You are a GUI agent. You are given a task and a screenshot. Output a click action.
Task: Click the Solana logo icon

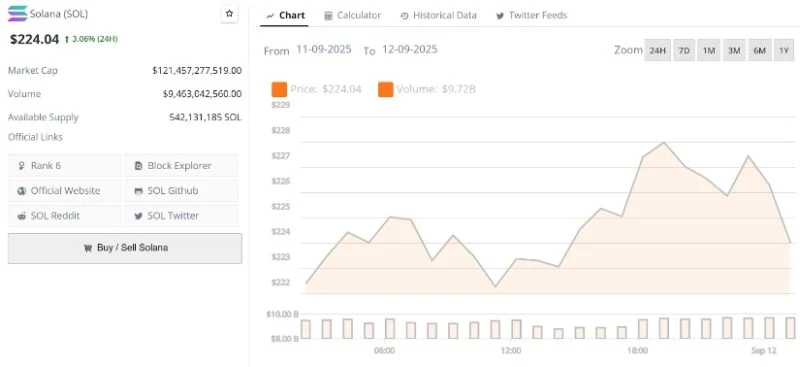pyautogui.click(x=18, y=13)
